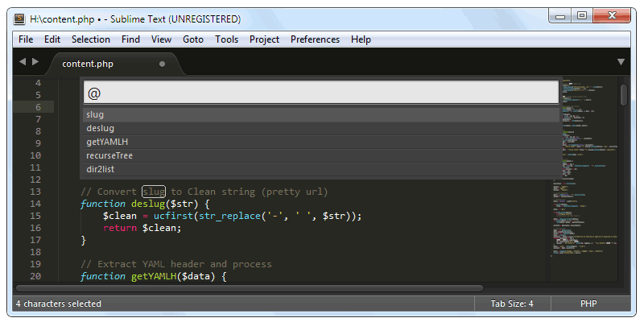Screen dimensions: 644x322
Task: Choose recurseTree symbol in list
Action: [321, 155]
